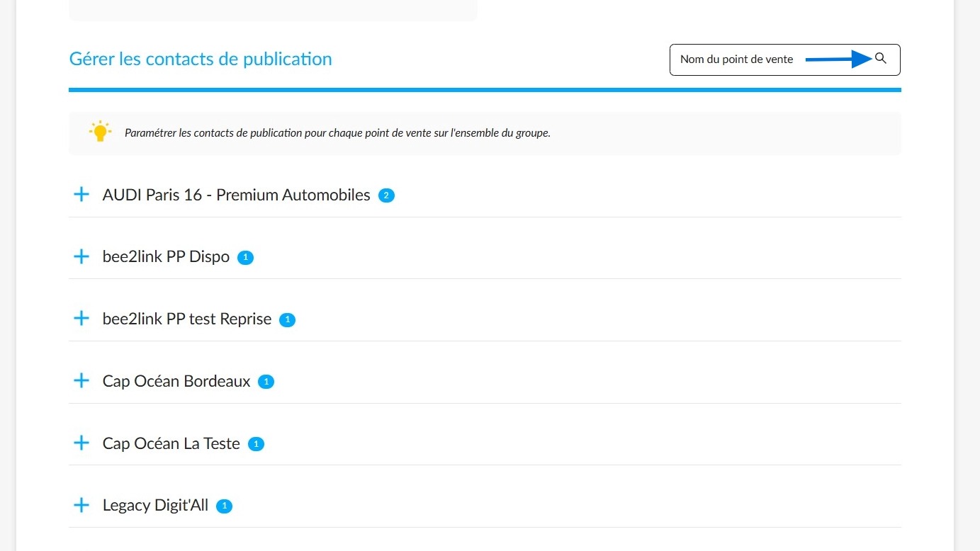Screen dimensions: 980x551
Task: Select the Cap Océan Bordeaux entry
Action: point(485,381)
